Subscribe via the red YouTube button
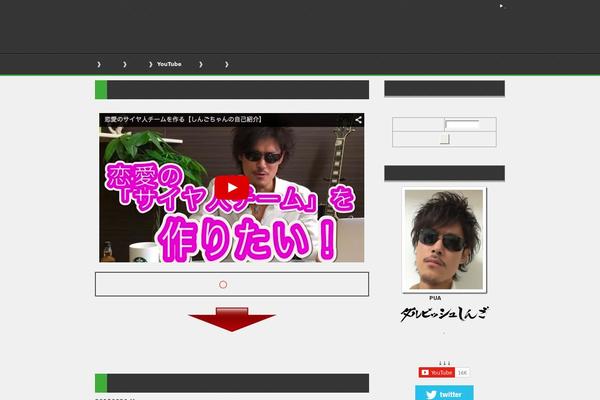 (437, 372)
